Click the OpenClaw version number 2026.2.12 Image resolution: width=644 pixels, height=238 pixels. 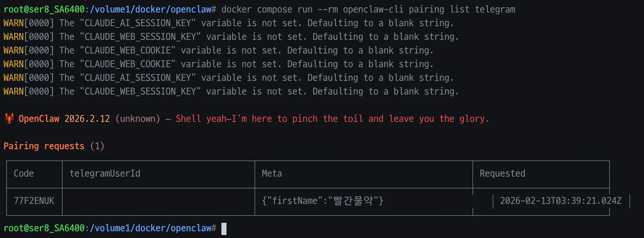(x=87, y=119)
